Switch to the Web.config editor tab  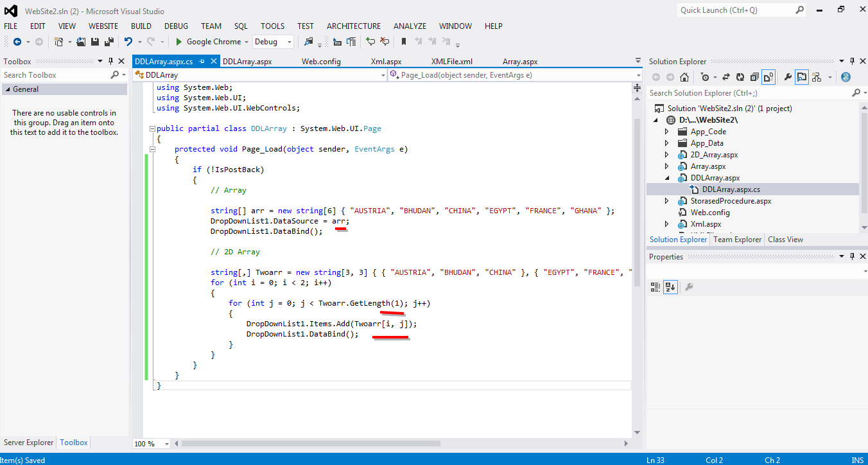point(323,61)
